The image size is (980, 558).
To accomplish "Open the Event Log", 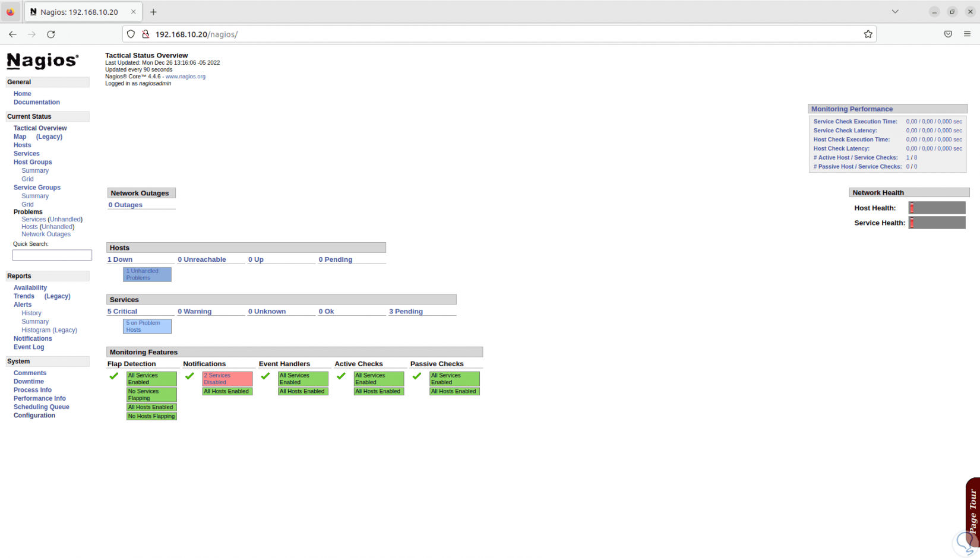I will pyautogui.click(x=29, y=347).
